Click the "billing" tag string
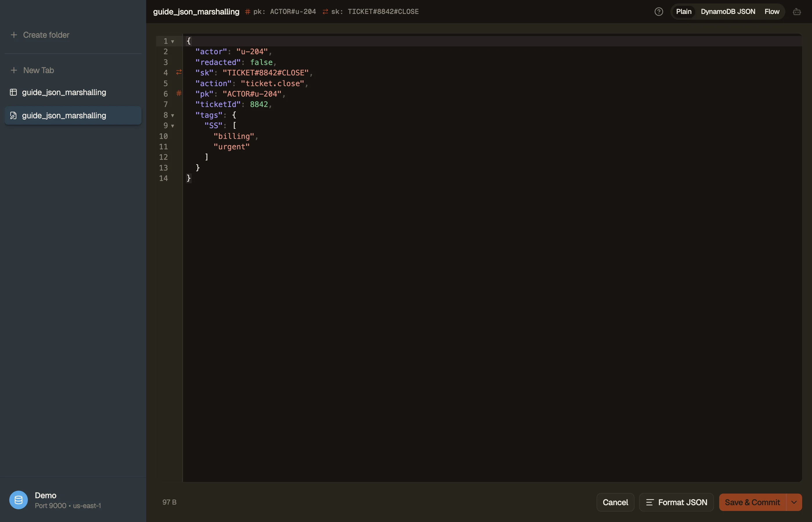This screenshot has width=812, height=522. (233, 136)
